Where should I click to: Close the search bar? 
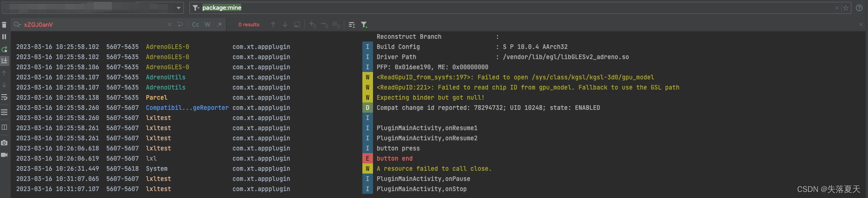[x=861, y=24]
